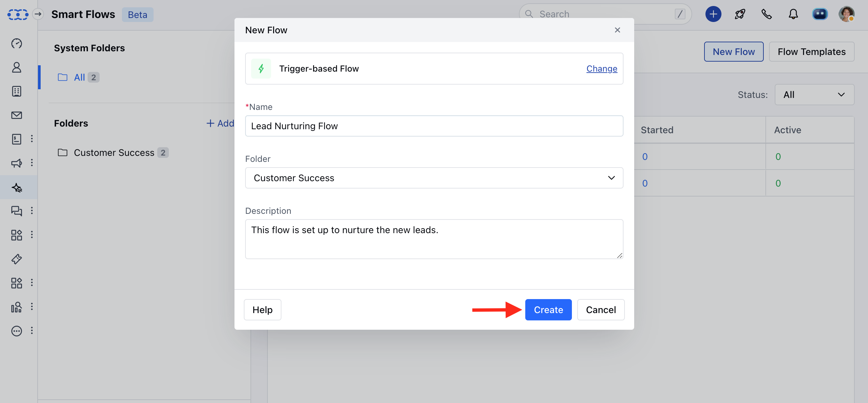Click the lightning Trigger-based Flow icon

point(261,69)
